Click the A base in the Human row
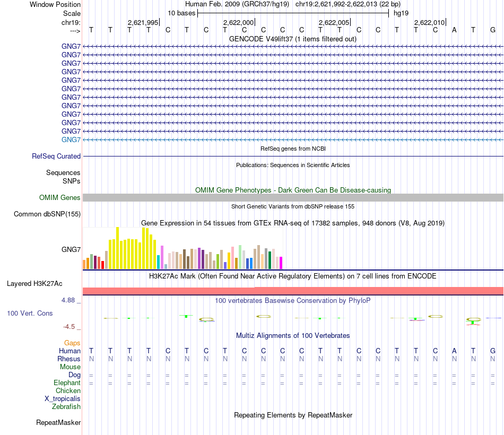Image resolution: width=504 pixels, height=435 pixels. (454, 351)
